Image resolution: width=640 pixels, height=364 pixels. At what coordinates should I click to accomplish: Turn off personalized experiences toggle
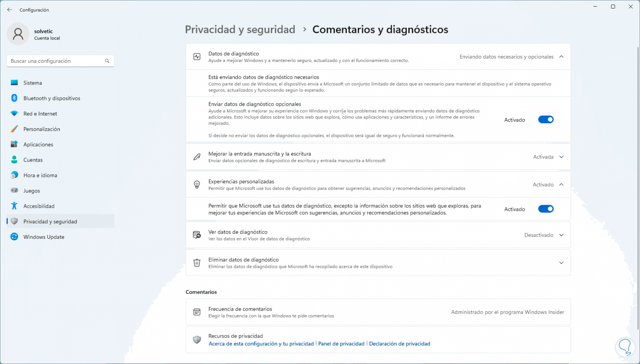point(545,209)
